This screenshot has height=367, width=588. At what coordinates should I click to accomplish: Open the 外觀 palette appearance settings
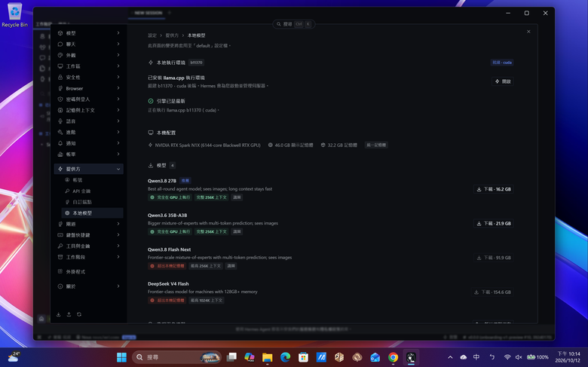pos(88,55)
